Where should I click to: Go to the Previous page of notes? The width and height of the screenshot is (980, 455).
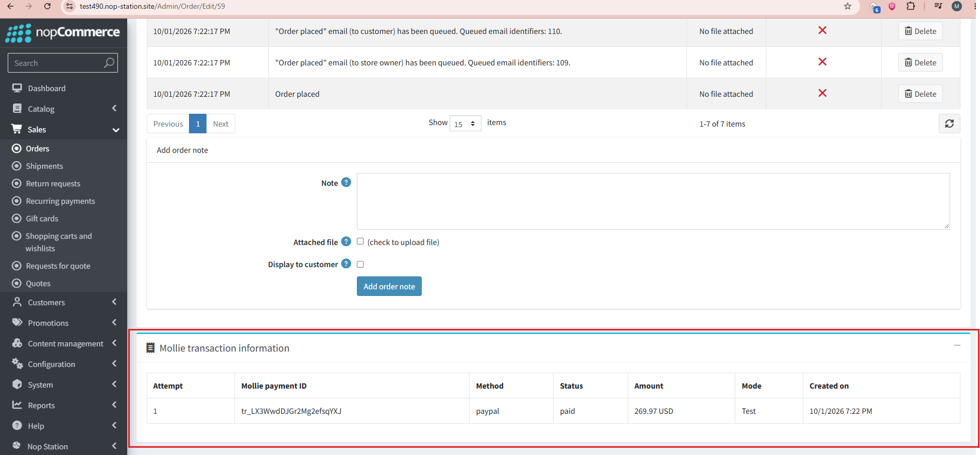pyautogui.click(x=168, y=124)
